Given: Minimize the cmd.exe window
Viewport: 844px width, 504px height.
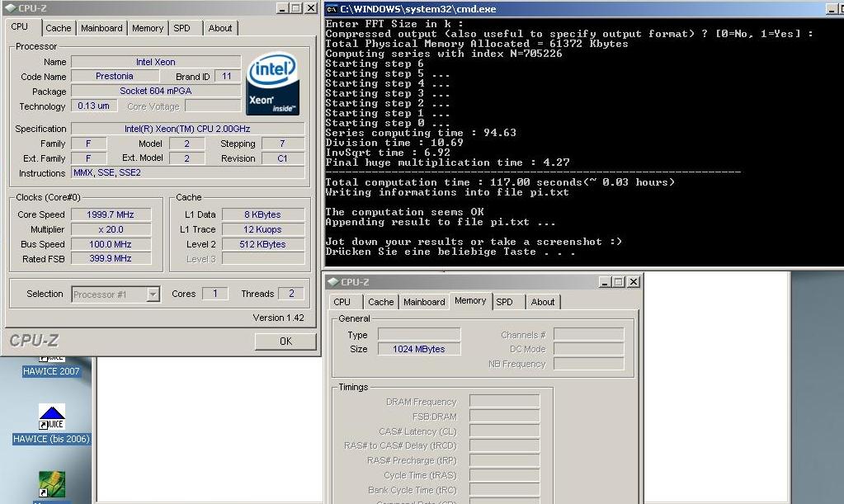Looking at the screenshot, I should pos(832,9).
